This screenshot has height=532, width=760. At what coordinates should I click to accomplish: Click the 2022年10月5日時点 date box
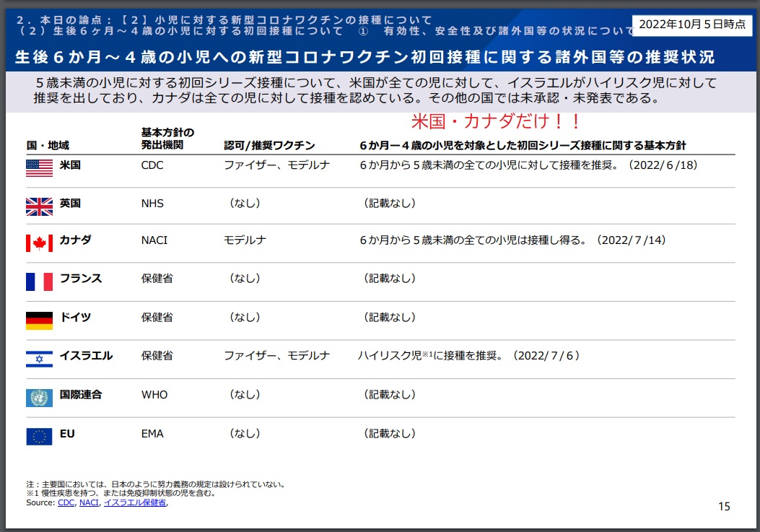click(x=692, y=25)
